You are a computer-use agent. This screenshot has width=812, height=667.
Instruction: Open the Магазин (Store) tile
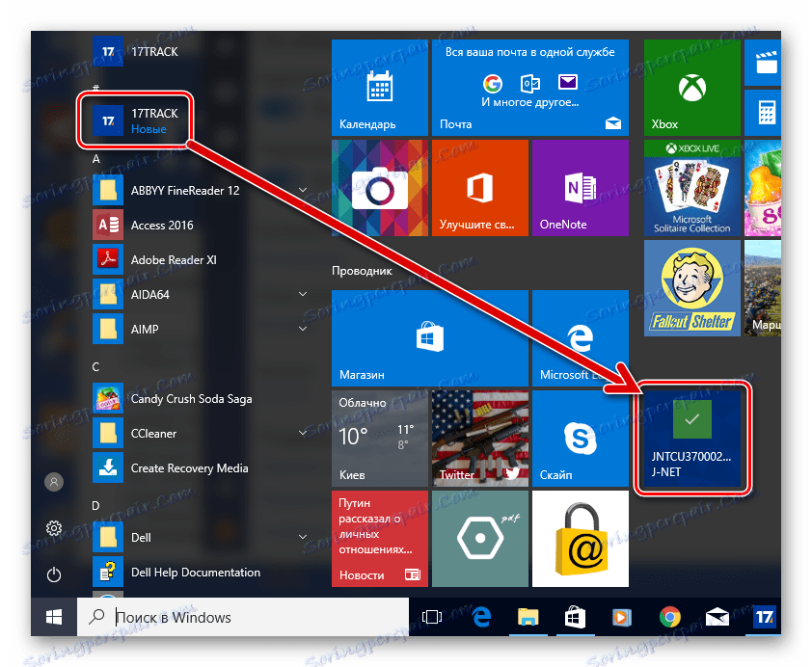429,339
